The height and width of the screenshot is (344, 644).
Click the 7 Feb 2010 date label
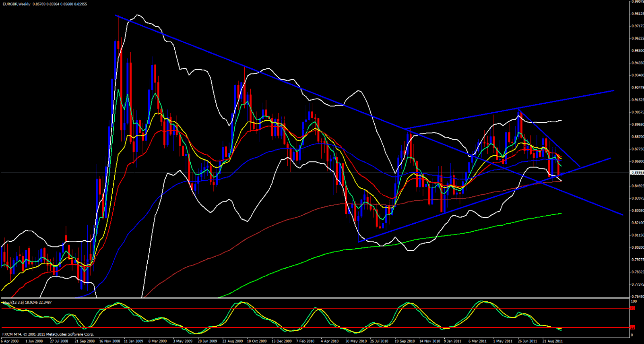click(x=305, y=341)
